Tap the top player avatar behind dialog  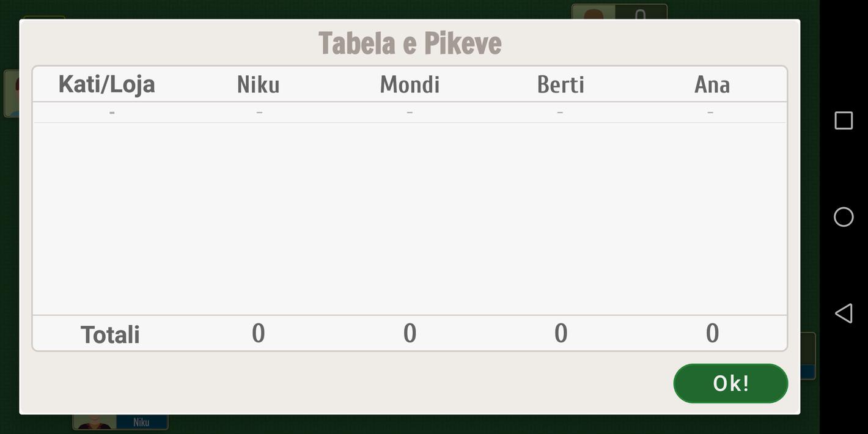pos(594,12)
